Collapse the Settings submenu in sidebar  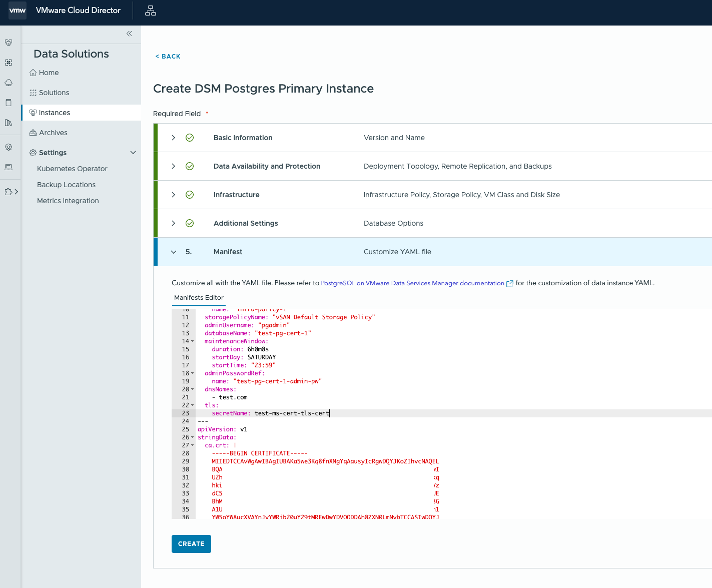click(133, 153)
